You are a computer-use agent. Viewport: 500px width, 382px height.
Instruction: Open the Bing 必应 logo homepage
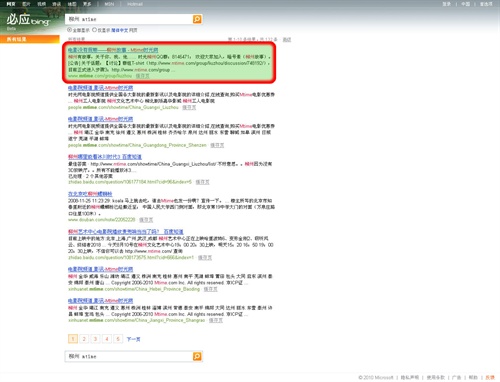pyautogui.click(x=28, y=21)
